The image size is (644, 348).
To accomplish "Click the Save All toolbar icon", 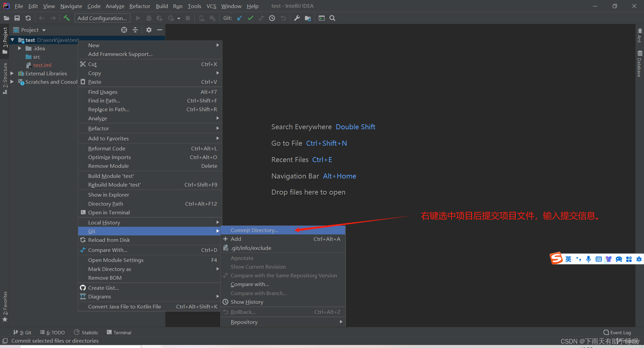I will 17,18.
